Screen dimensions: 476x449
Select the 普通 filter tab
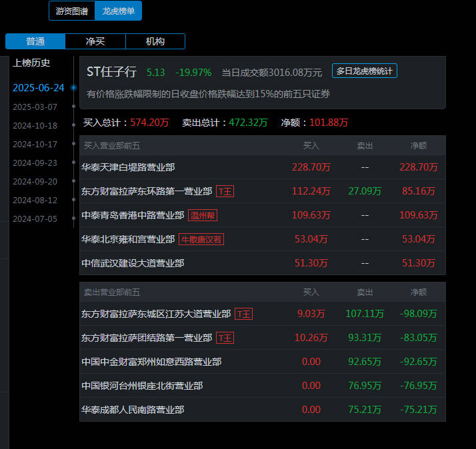pyautogui.click(x=35, y=41)
